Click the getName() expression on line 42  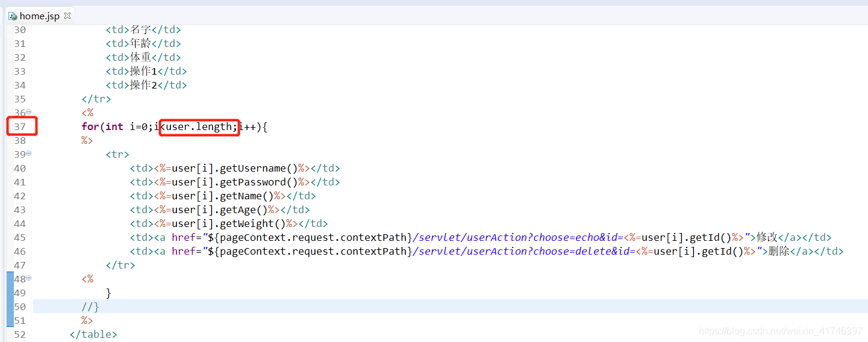pos(223,196)
